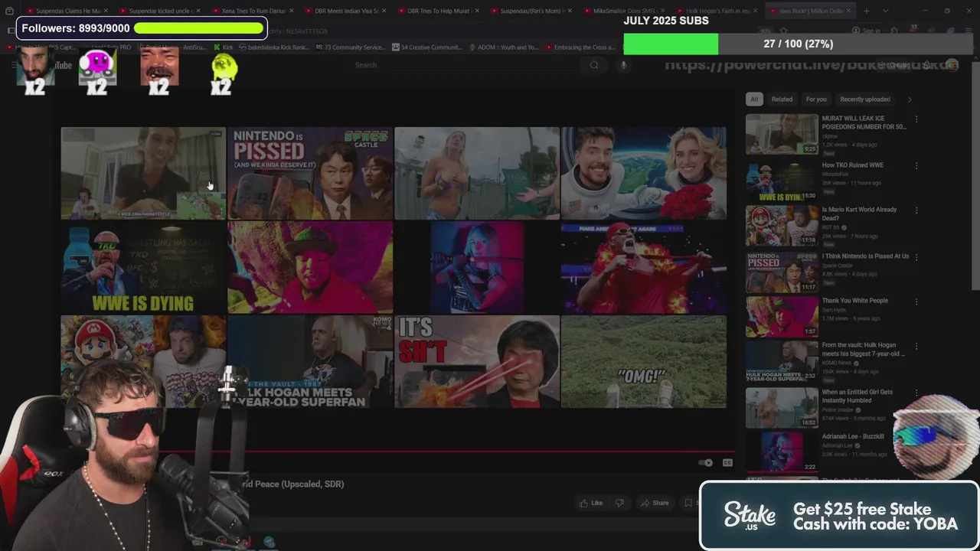The width and height of the screenshot is (980, 551).
Task: Toggle closed captions CC button
Action: [727, 462]
